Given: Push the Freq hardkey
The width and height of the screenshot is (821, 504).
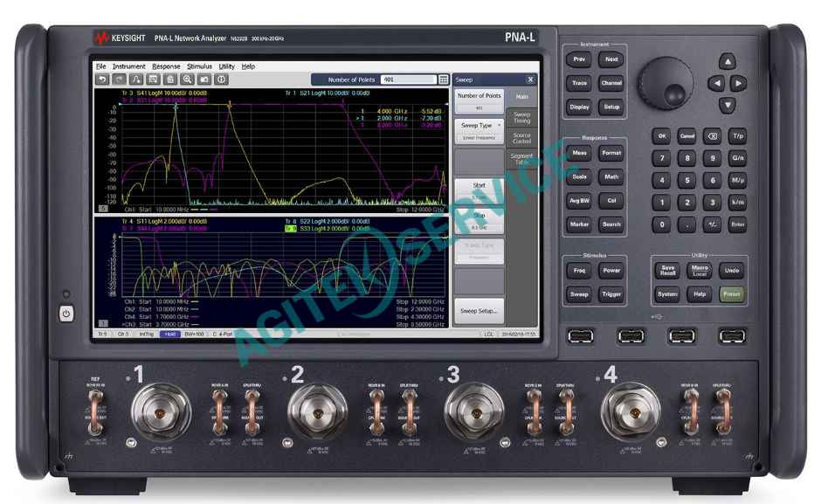Looking at the screenshot, I should (x=579, y=270).
